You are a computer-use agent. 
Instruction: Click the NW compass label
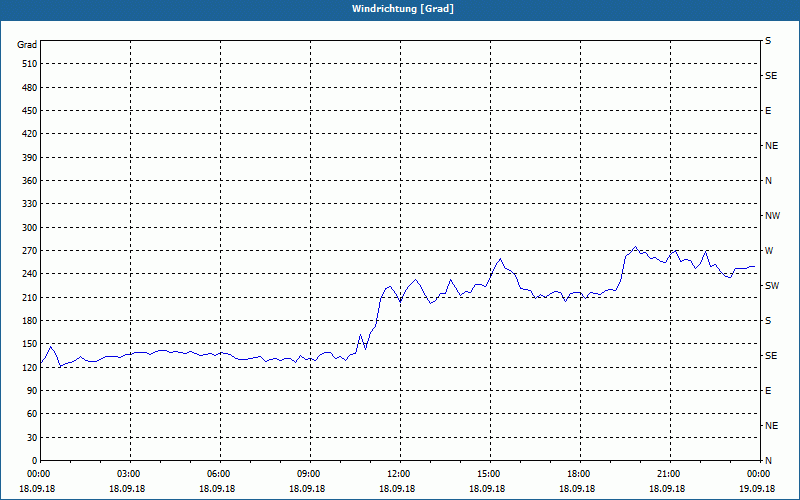point(772,216)
